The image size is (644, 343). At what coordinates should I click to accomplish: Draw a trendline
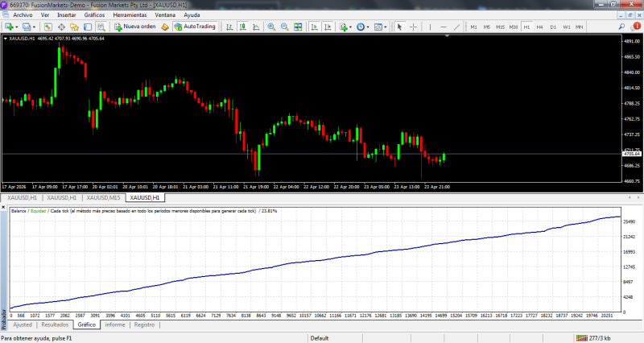click(x=456, y=27)
